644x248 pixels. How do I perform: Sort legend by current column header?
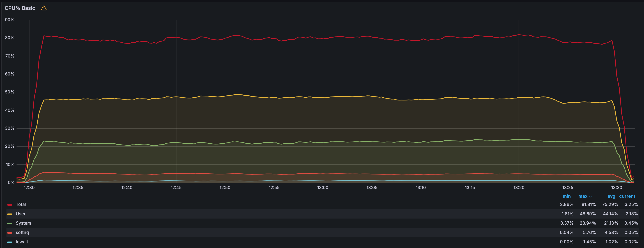pyautogui.click(x=627, y=196)
